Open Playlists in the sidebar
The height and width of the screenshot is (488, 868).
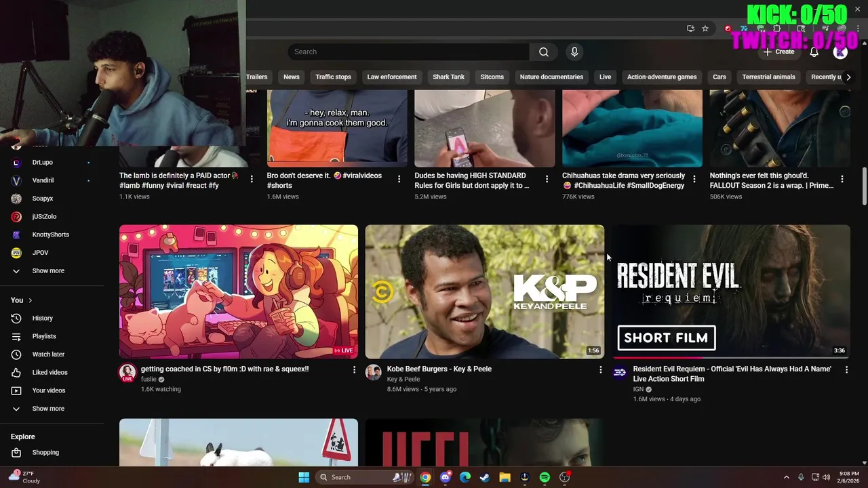(x=44, y=336)
